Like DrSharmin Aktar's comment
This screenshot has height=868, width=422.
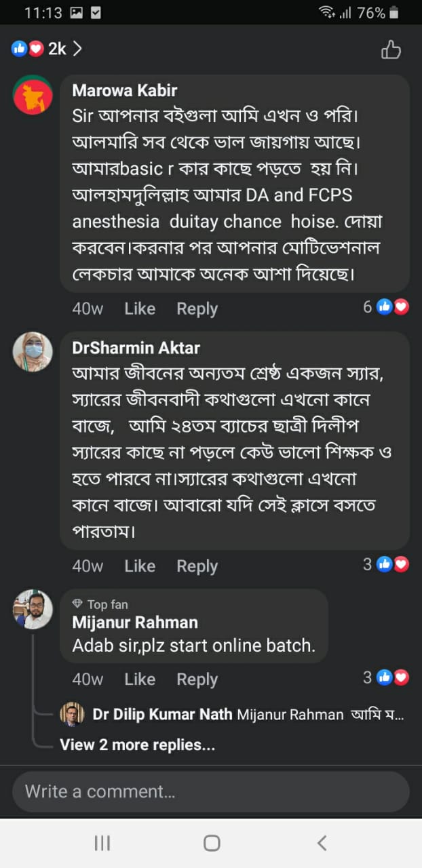(140, 566)
